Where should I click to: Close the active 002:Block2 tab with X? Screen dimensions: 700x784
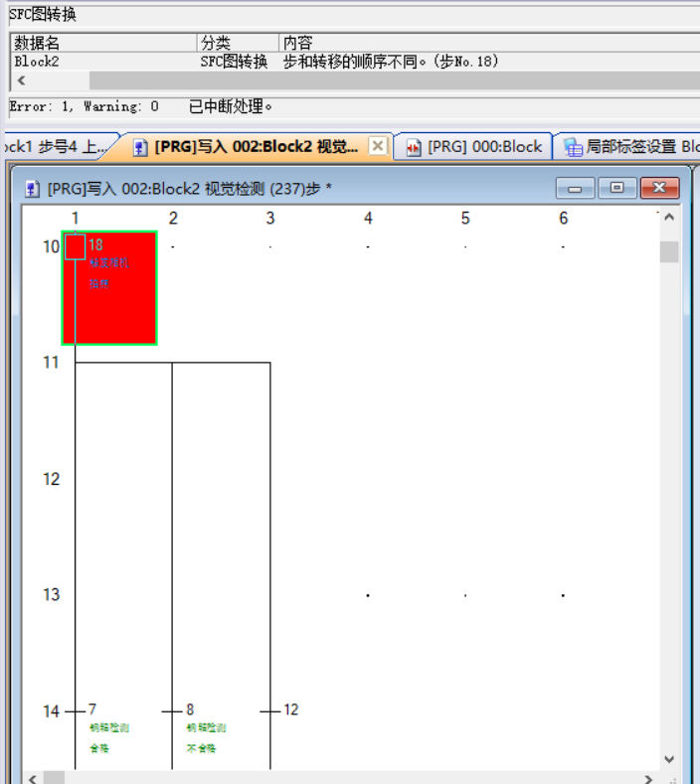tap(378, 146)
